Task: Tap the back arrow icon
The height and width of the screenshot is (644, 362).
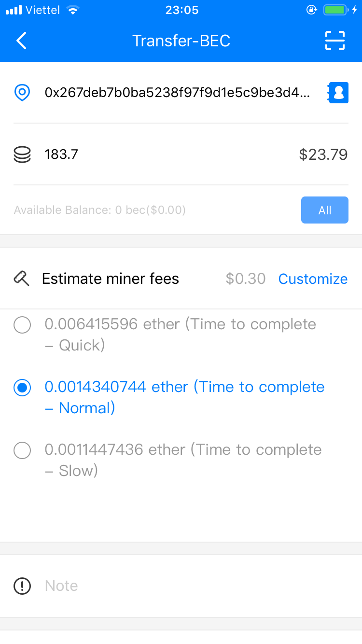Action: coord(22,41)
